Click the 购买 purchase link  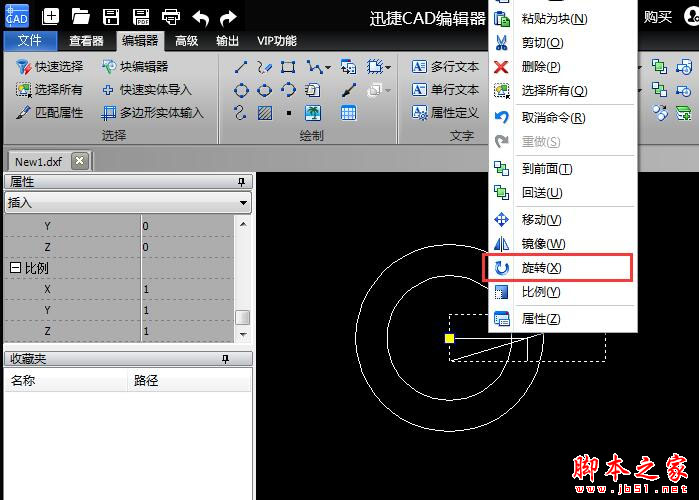(x=658, y=17)
